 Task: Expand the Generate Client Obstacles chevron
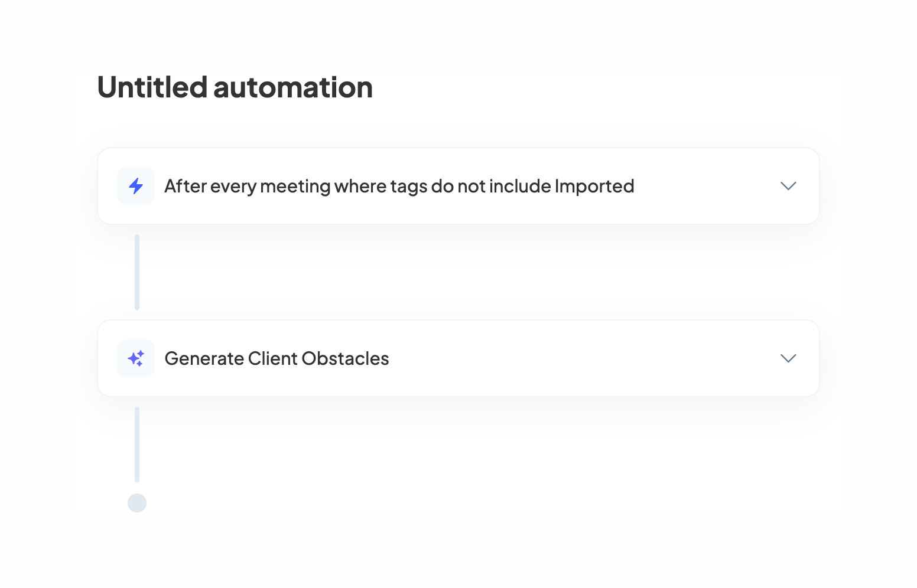pos(788,358)
